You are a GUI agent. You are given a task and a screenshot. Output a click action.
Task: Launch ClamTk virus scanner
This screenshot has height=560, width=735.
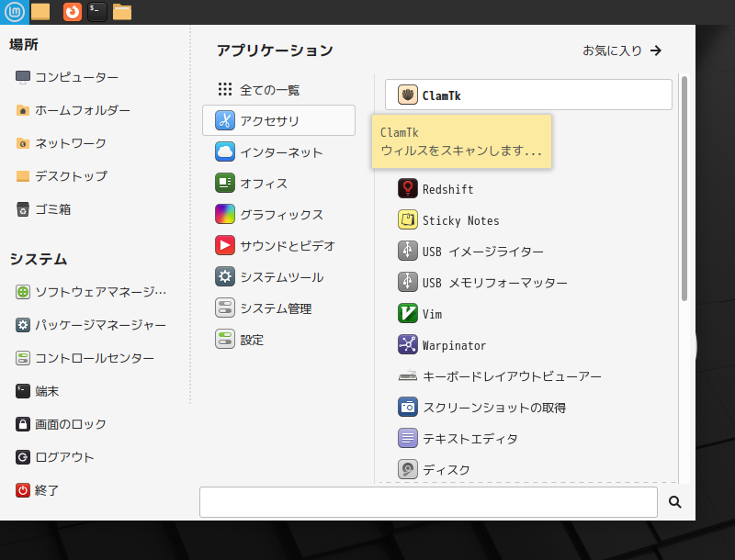(x=528, y=95)
